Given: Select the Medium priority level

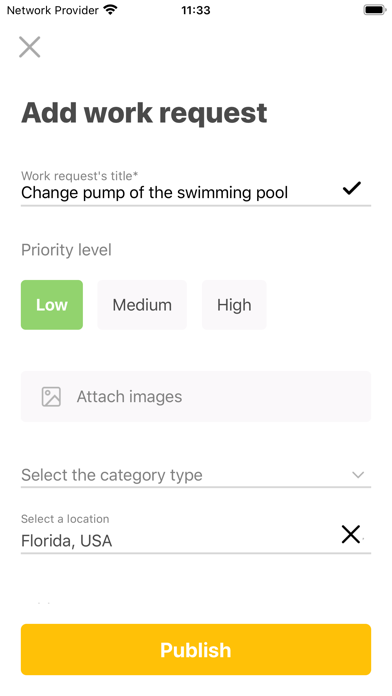Looking at the screenshot, I should pyautogui.click(x=142, y=305).
